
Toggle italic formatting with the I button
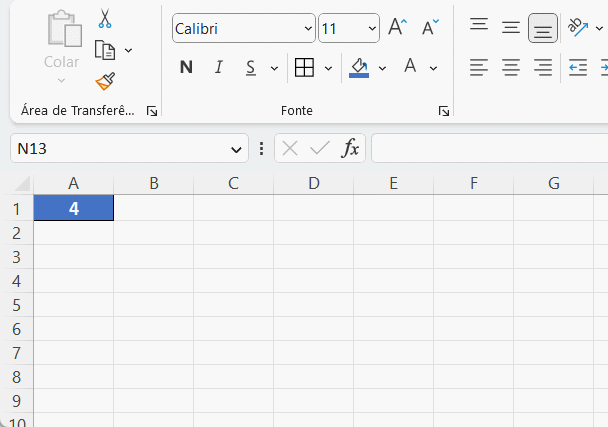pyautogui.click(x=218, y=68)
